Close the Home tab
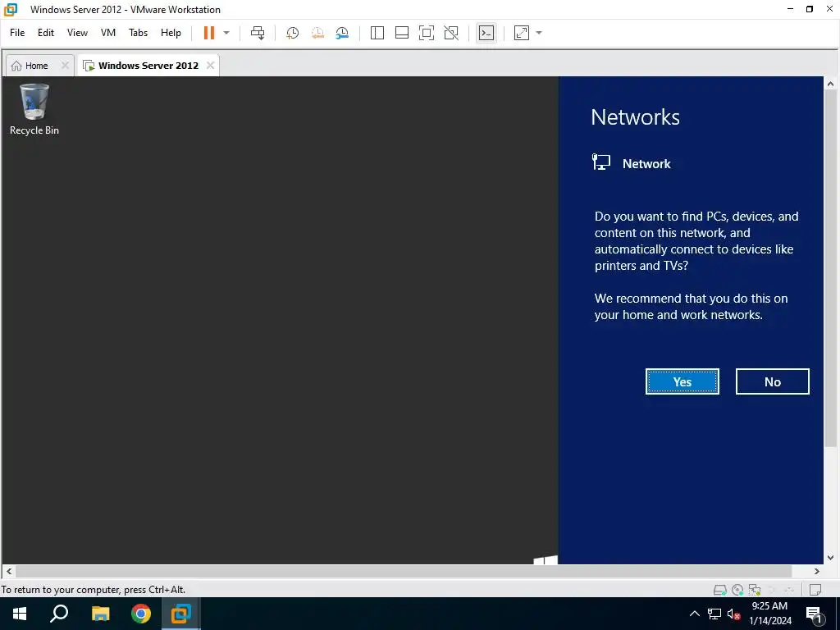The width and height of the screenshot is (840, 630). (65, 66)
